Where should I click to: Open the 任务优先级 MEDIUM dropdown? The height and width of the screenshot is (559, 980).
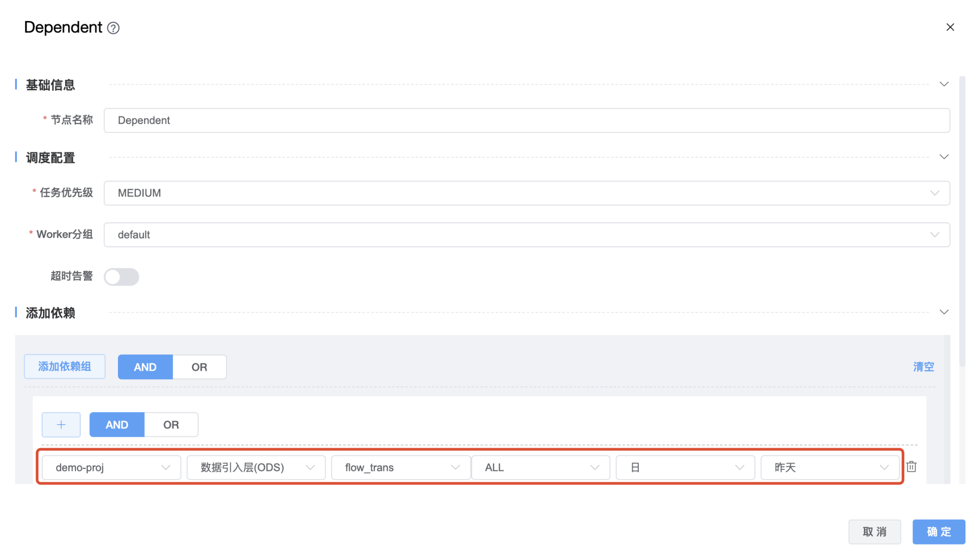tap(527, 193)
